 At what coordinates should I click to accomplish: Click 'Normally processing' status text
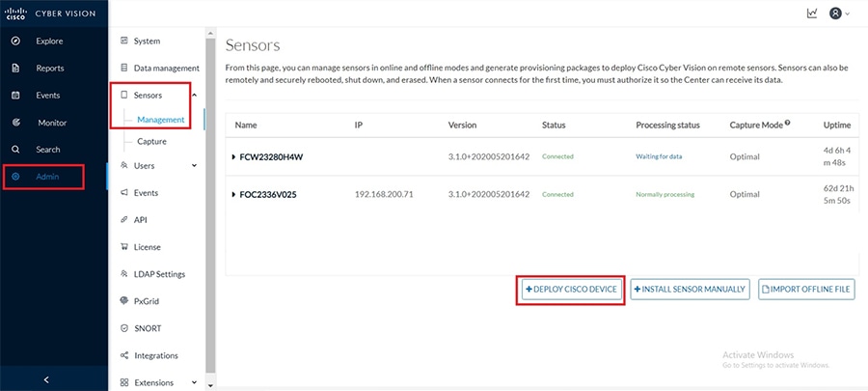coord(665,194)
